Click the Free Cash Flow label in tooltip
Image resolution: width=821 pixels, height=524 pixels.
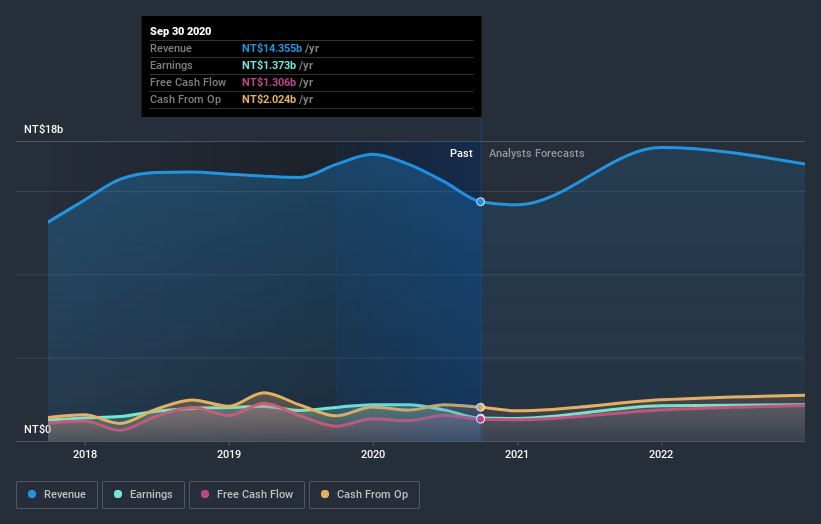(x=188, y=82)
